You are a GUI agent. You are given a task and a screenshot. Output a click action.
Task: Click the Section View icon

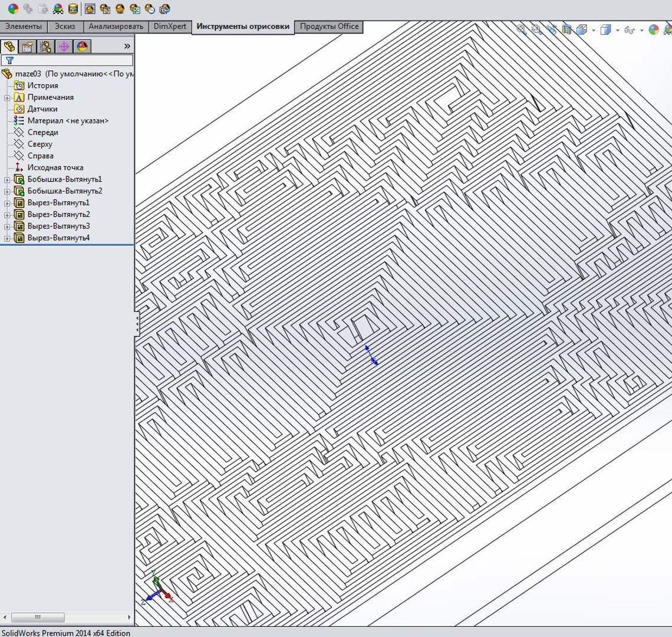566,29
